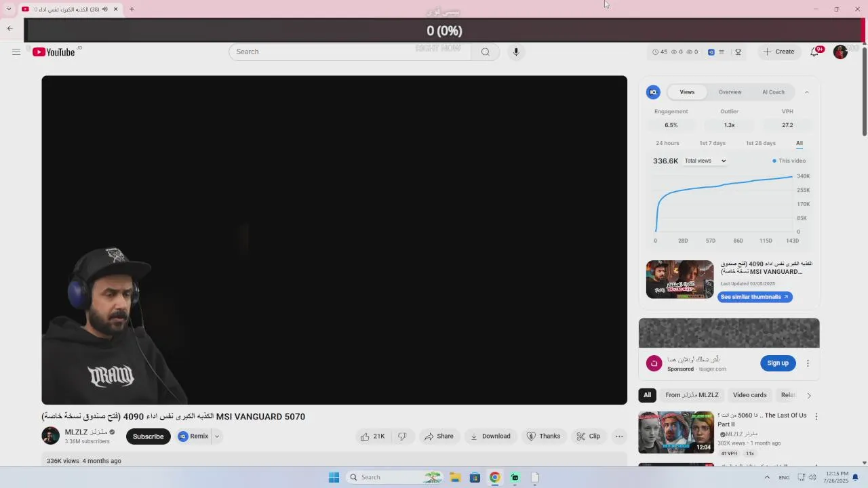Expand the Remix dropdown arrow
Screen dimensions: 868x488
217,436
